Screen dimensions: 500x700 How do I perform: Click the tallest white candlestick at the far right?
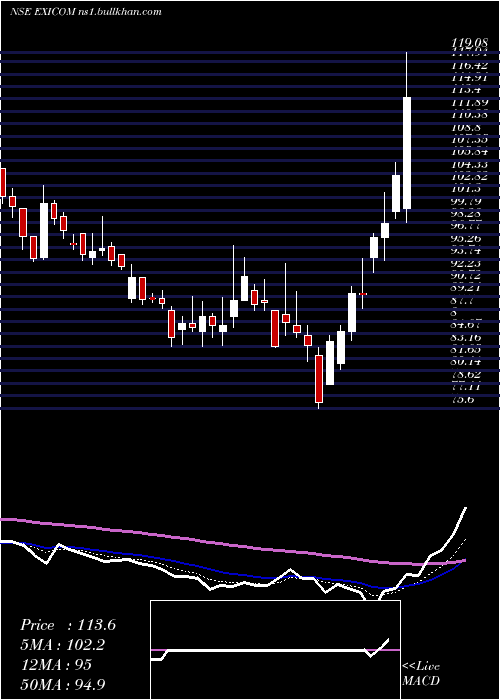pyautogui.click(x=407, y=153)
